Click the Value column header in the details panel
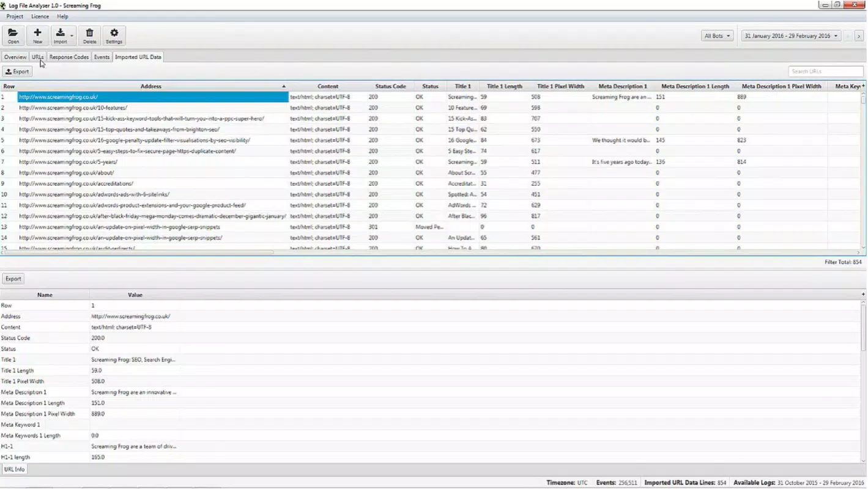Screen dimensions: 868x489 click(x=135, y=295)
